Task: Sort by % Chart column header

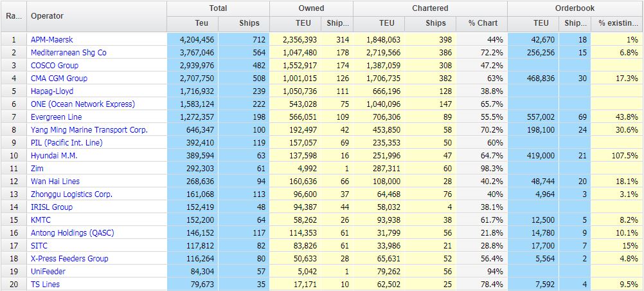Action: click(481, 24)
